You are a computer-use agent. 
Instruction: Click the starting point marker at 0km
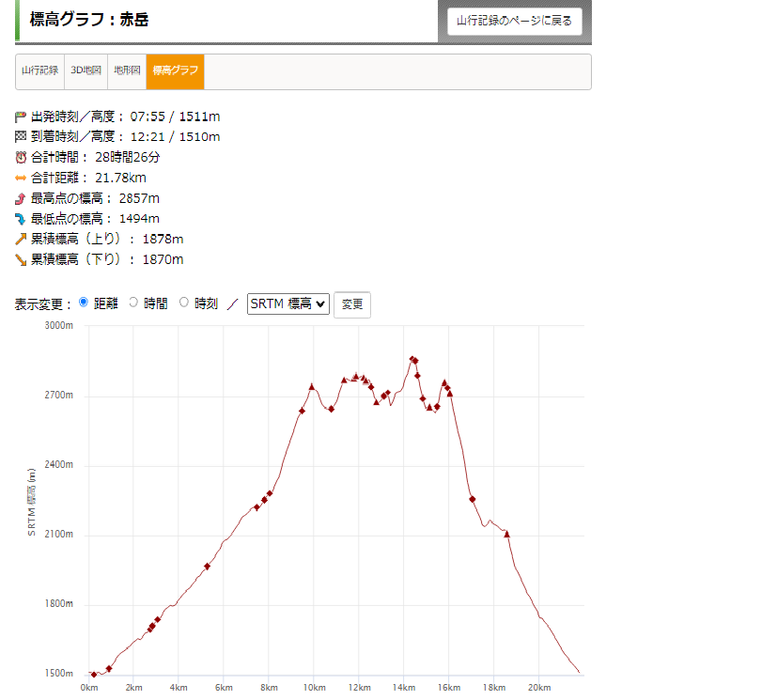click(93, 675)
